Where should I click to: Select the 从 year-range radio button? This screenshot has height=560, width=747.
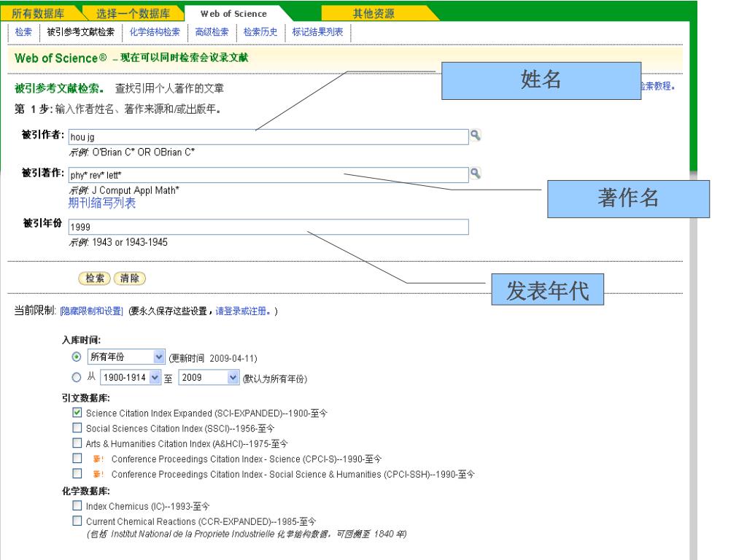(x=76, y=377)
